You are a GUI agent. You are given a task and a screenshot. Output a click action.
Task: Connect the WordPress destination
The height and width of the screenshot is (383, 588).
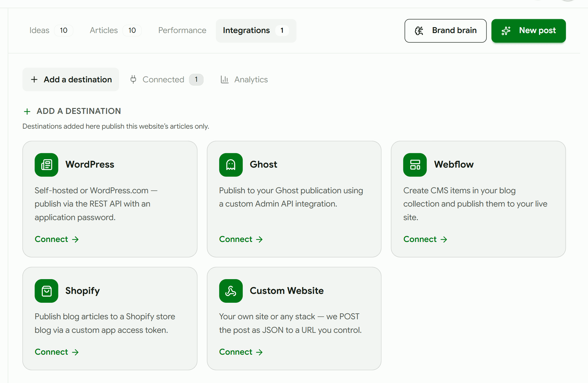pyautogui.click(x=57, y=239)
